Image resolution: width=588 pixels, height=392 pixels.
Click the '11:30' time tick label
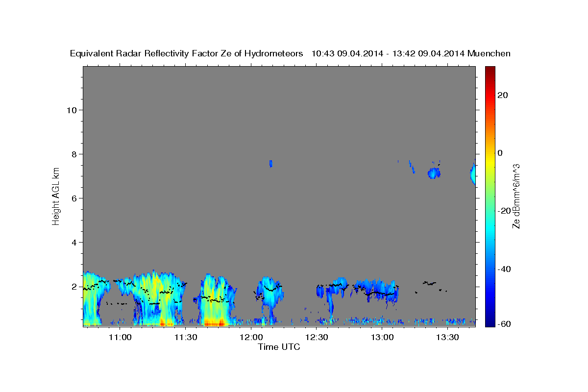click(185, 337)
